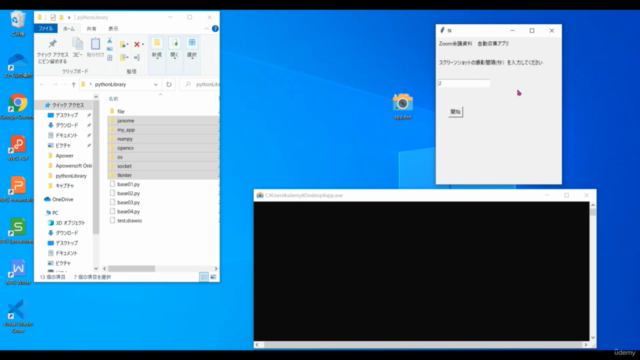Go up one folder with Up arrow

[x=73, y=84]
